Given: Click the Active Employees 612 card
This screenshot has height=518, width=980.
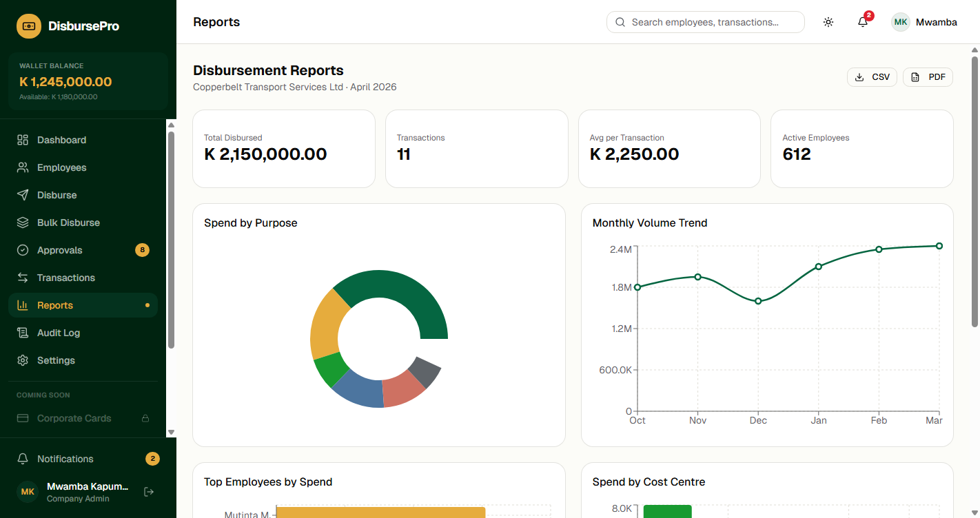Looking at the screenshot, I should click(x=862, y=149).
